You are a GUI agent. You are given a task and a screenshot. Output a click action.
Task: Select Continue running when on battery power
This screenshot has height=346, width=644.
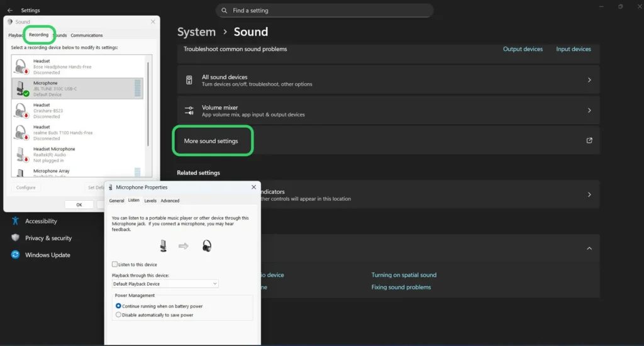[118, 306]
